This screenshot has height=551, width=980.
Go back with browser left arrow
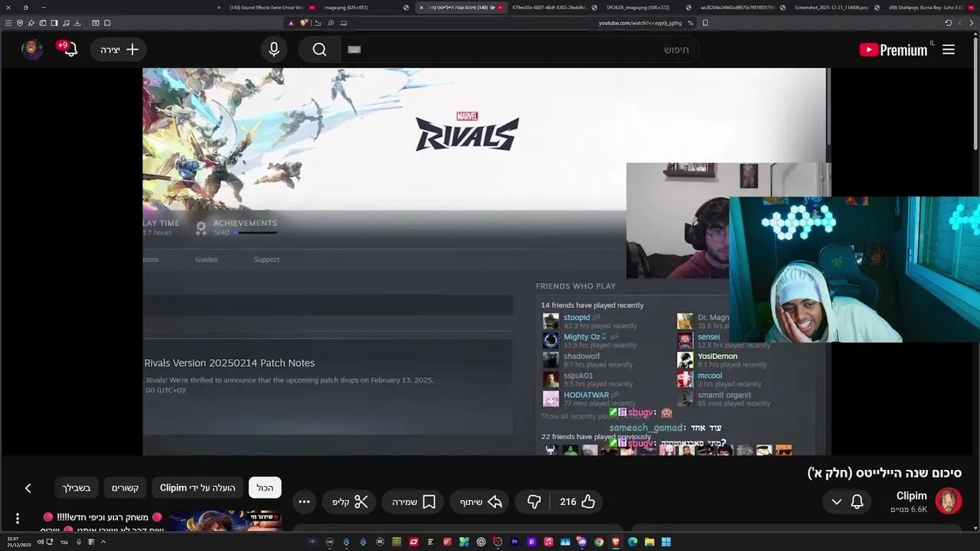tap(960, 23)
